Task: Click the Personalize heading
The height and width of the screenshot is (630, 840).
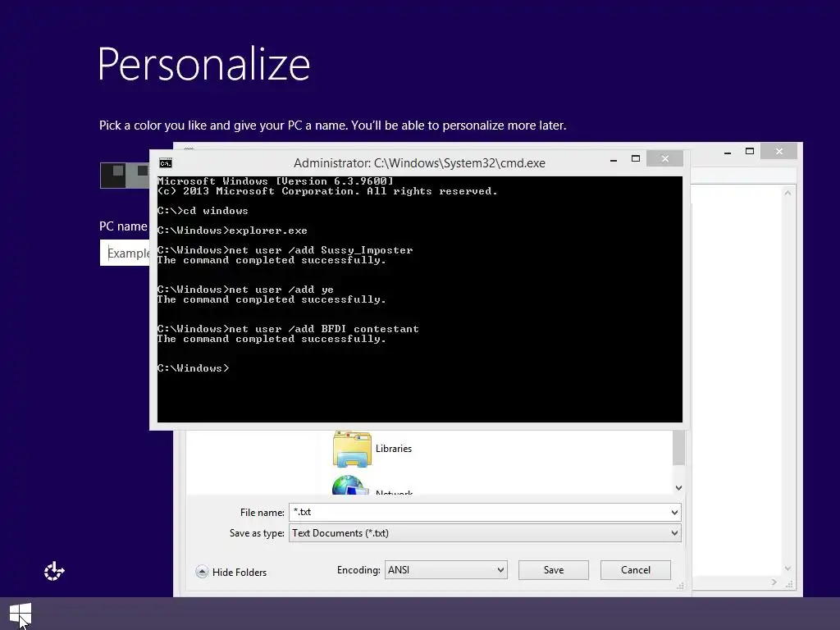Action: click(x=203, y=64)
